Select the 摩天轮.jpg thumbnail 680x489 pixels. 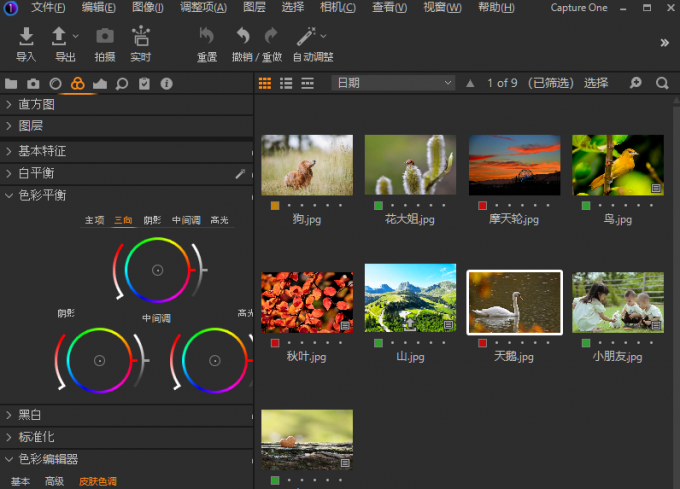tap(514, 165)
